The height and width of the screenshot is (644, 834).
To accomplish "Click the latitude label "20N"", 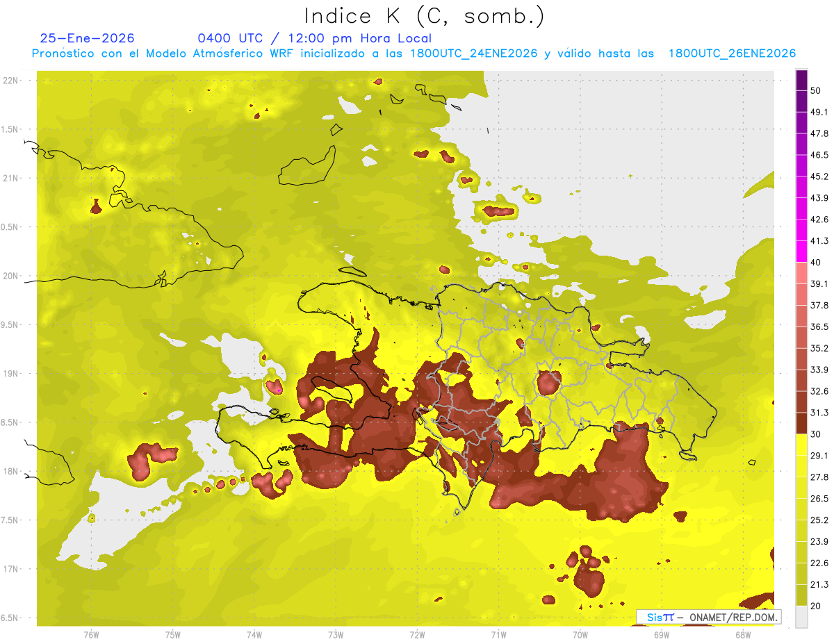I will [x=10, y=276].
